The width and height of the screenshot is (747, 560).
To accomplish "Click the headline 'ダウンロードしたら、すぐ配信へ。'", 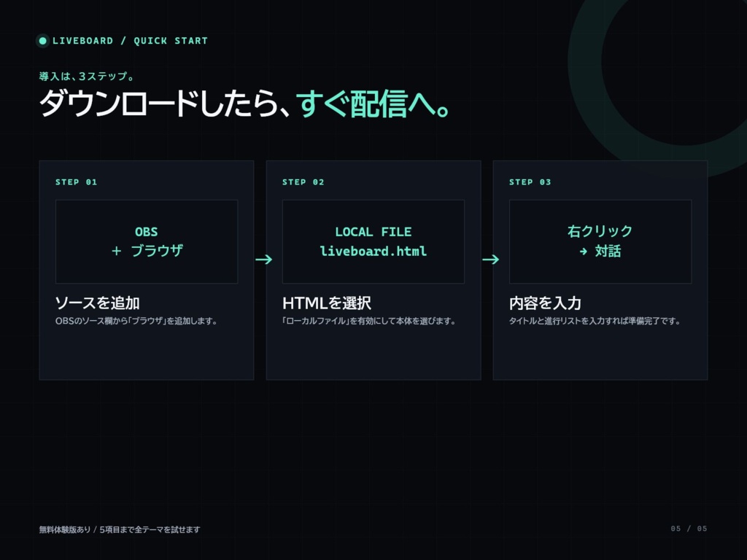I will point(244,104).
